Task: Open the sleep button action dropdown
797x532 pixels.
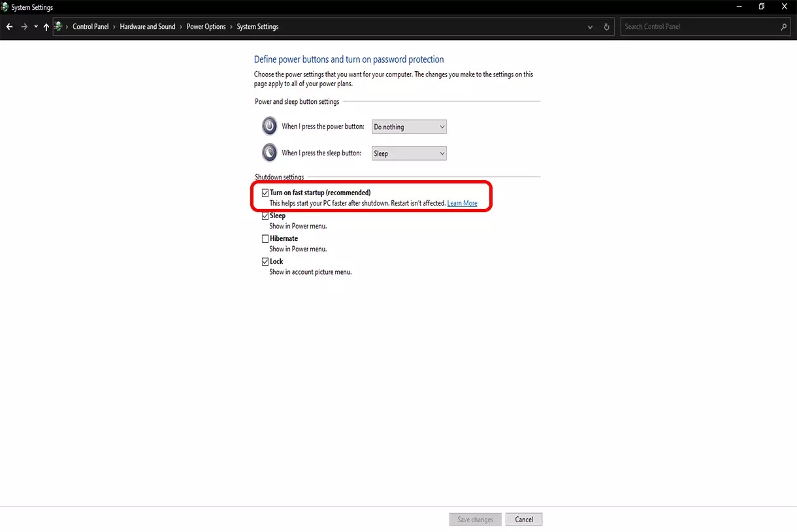Action: pyautogui.click(x=409, y=153)
